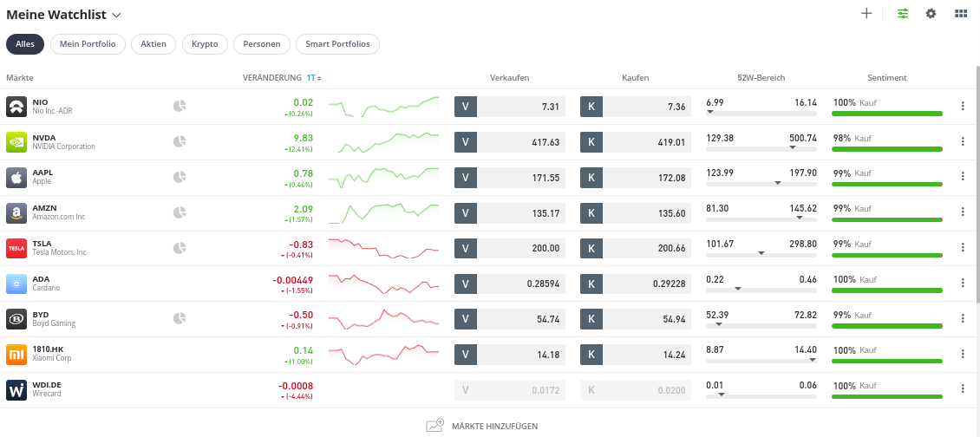
Task: Open more options for AAPL row
Action: coord(963,177)
